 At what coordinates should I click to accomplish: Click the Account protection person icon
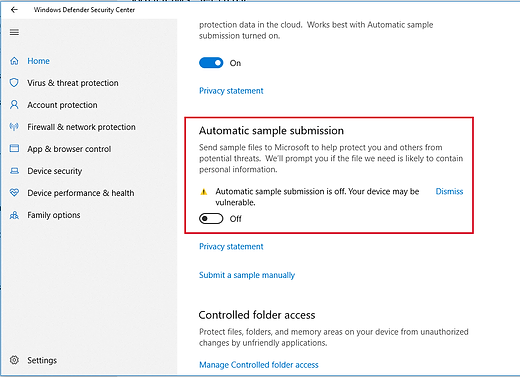(14, 105)
